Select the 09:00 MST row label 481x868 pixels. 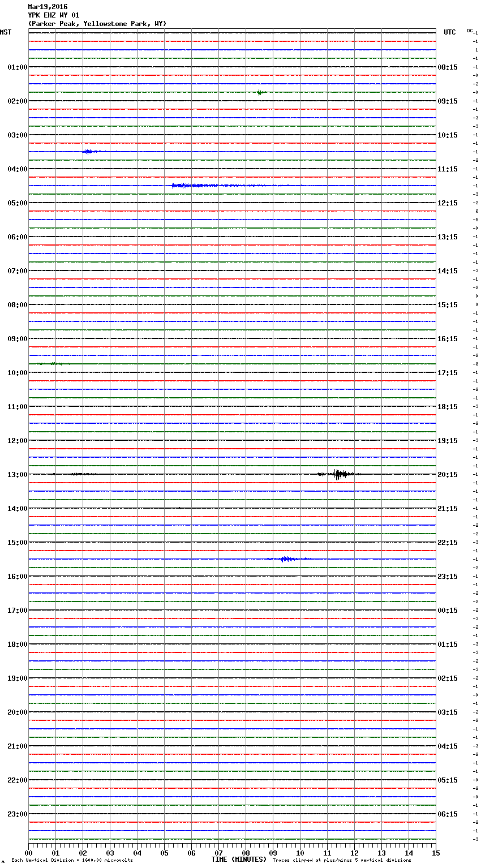pyautogui.click(x=18, y=339)
